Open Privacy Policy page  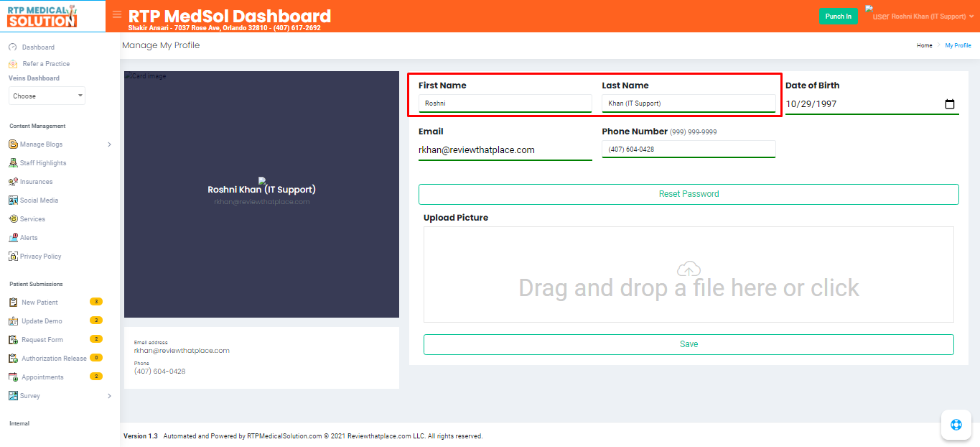(x=40, y=257)
